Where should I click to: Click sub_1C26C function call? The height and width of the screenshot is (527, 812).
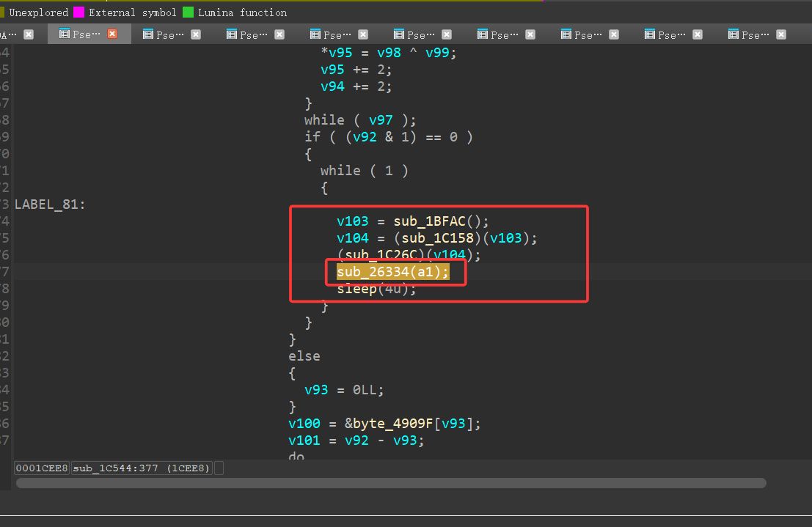point(381,254)
